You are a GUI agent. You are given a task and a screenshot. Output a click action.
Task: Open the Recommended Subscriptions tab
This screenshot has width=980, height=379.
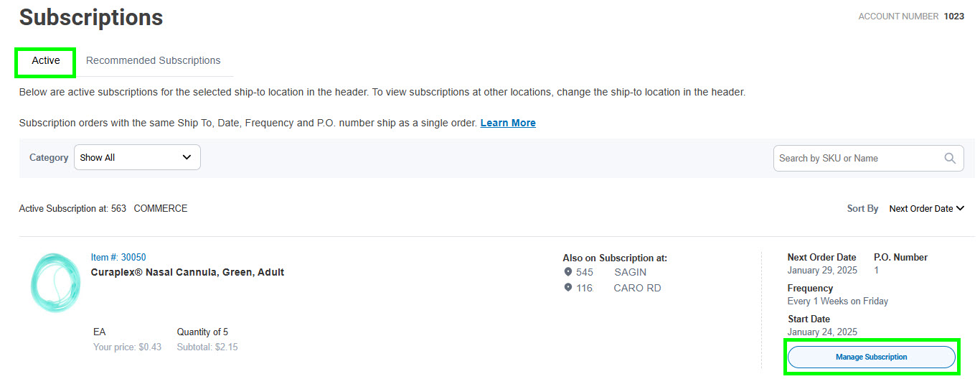click(154, 61)
